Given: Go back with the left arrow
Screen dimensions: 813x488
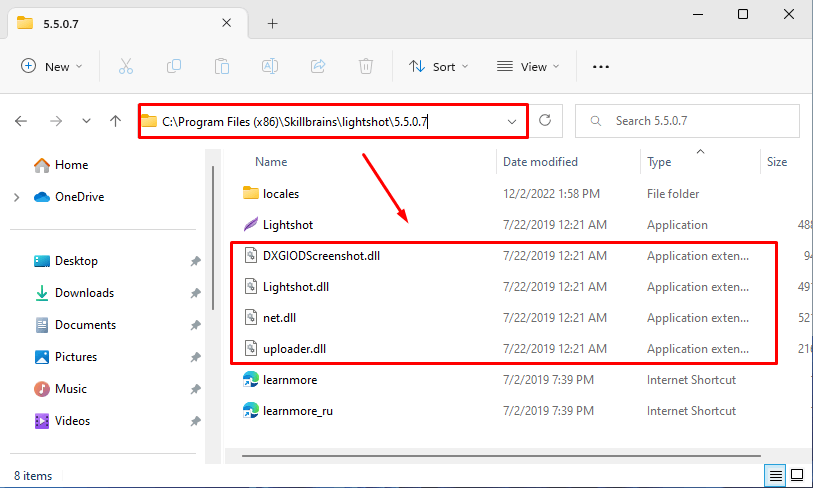Looking at the screenshot, I should pyautogui.click(x=21, y=121).
